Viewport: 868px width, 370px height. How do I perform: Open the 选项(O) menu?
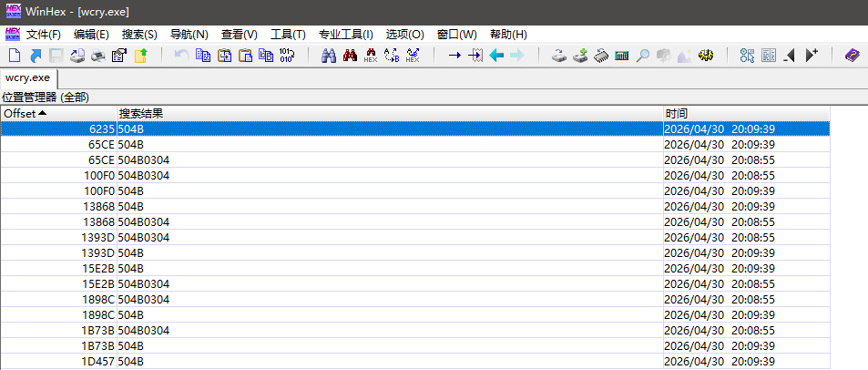coord(405,35)
